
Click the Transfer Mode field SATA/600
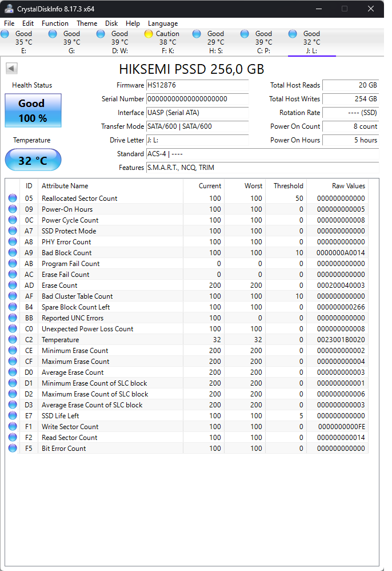(x=198, y=126)
